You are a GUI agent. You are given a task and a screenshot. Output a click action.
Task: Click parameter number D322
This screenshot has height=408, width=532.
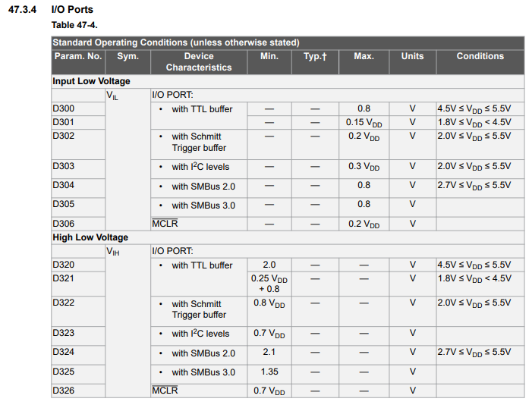[x=64, y=303]
